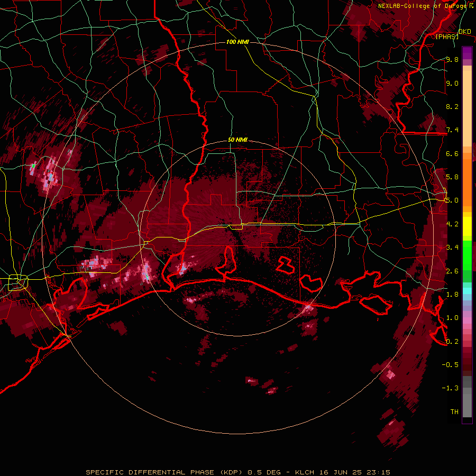476x476 pixels.
Task: Click the 8.2 legend value
Action: pos(452,106)
